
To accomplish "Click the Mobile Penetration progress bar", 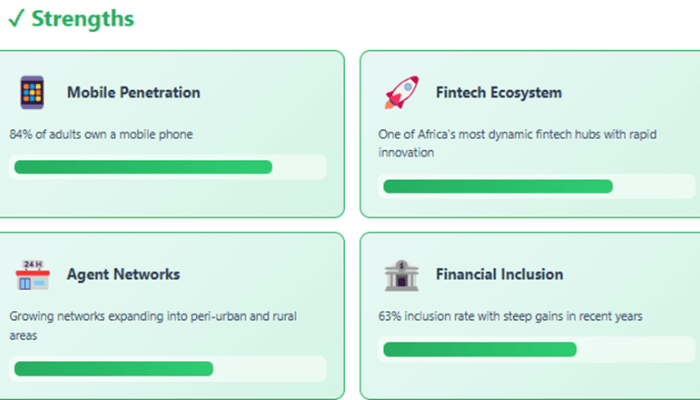I will point(143,167).
